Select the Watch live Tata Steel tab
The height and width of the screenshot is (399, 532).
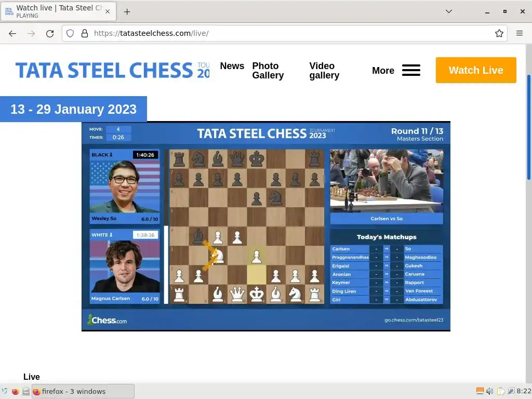tap(58, 11)
